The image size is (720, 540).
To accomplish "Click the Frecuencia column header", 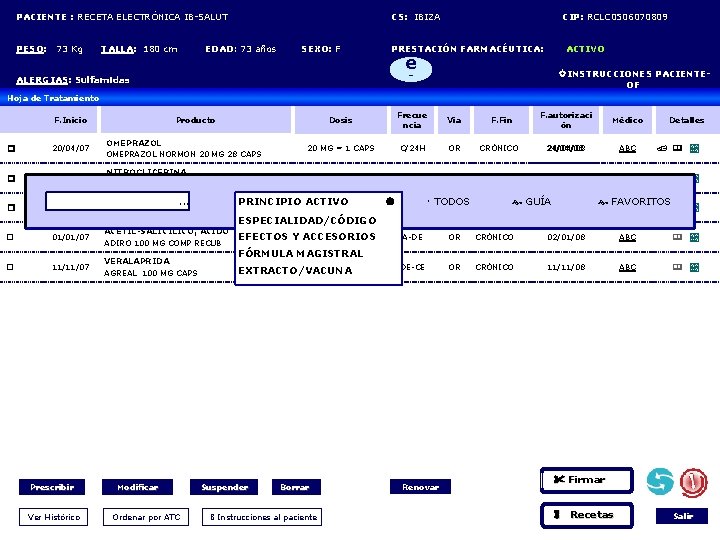I will pyautogui.click(x=412, y=120).
